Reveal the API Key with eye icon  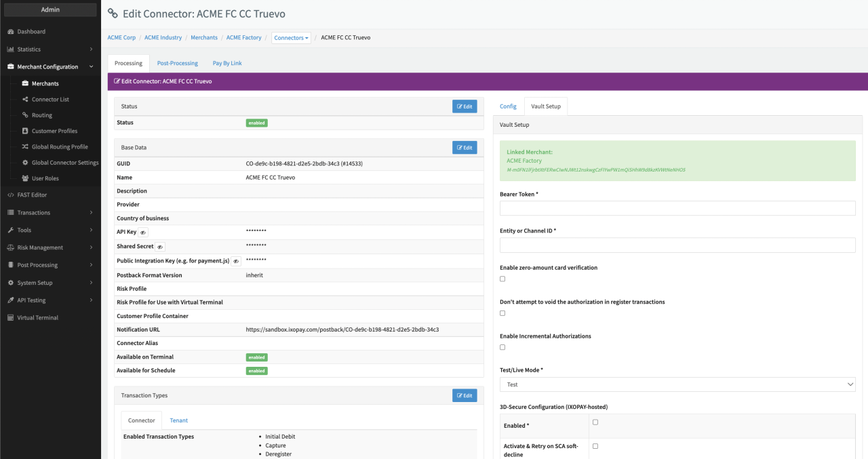click(143, 233)
